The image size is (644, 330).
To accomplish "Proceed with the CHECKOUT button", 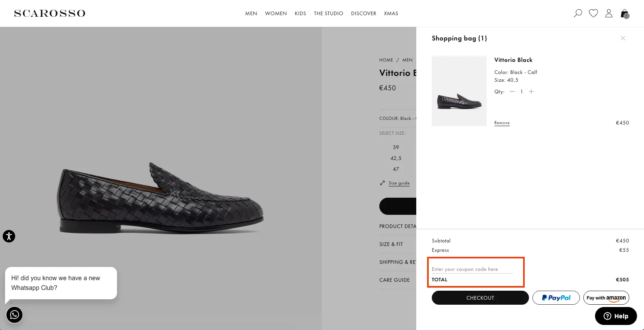I will coord(480,298).
